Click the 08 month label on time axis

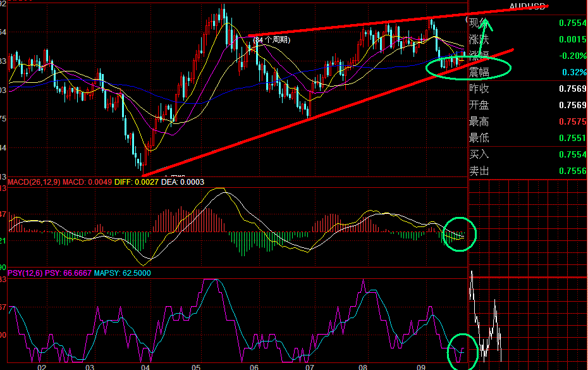[363, 367]
